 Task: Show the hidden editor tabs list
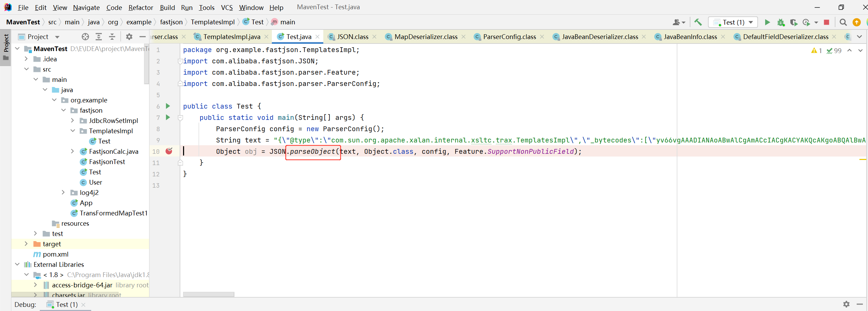point(859,37)
